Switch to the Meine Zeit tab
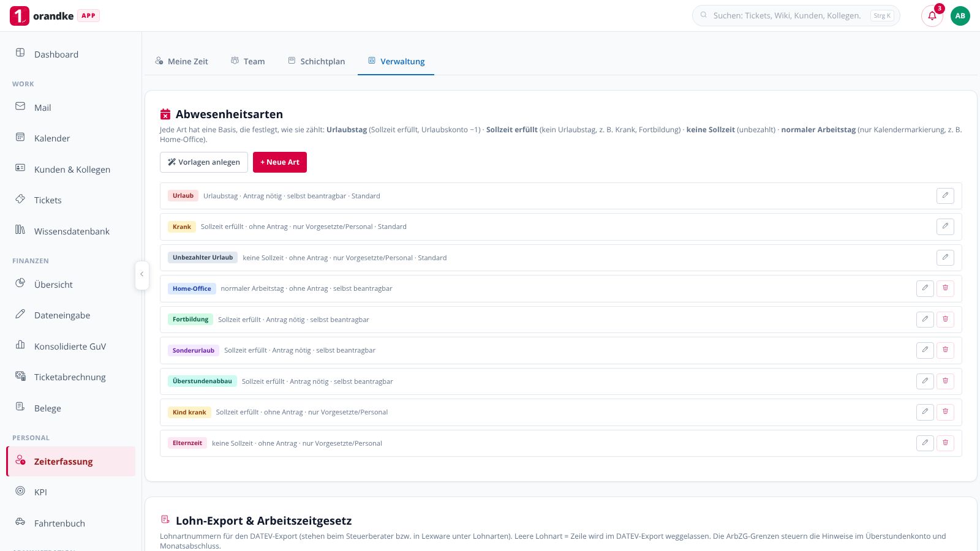Screen dimensions: 980x551 click(x=181, y=61)
